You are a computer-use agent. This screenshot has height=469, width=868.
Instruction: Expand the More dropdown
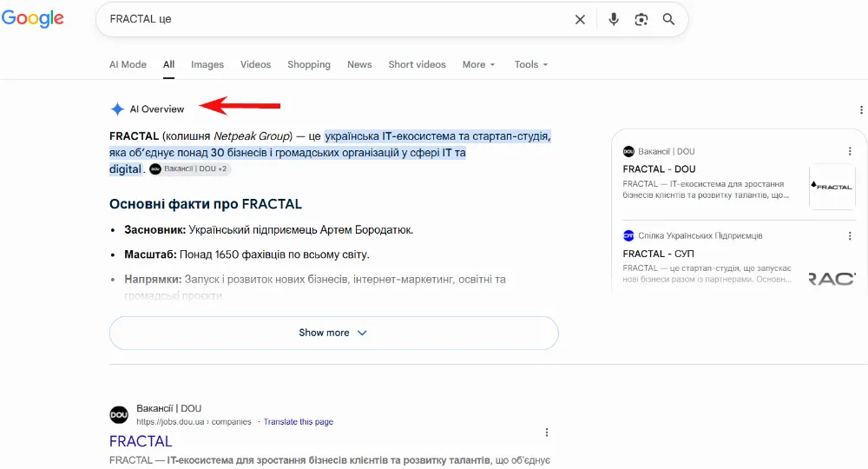pos(479,64)
